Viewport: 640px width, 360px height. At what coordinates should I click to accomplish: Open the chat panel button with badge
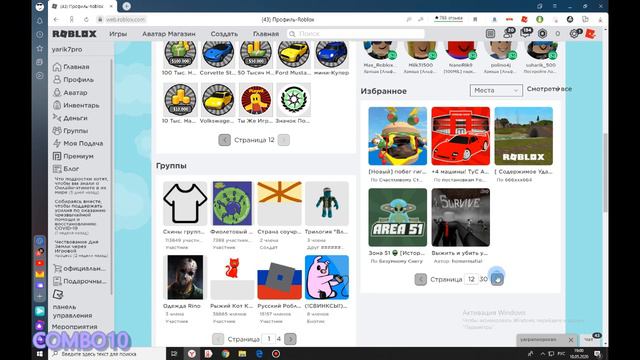[x=591, y=339]
